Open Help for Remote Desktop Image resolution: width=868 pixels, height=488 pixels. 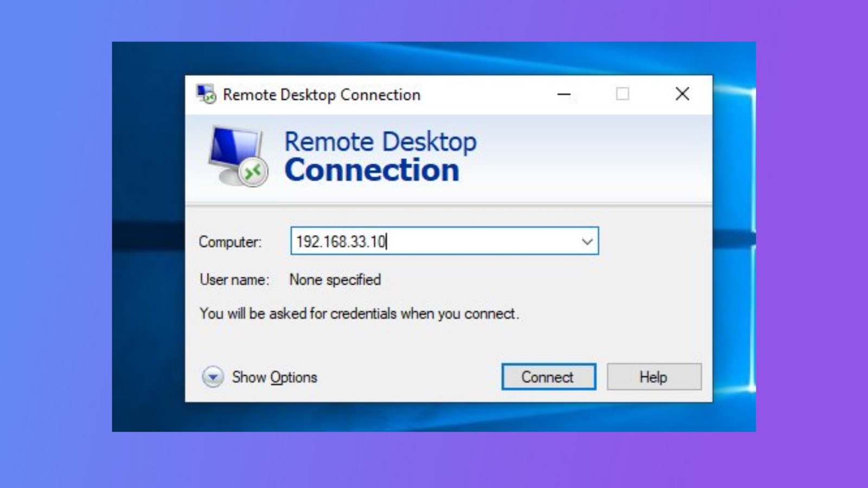[x=654, y=377]
